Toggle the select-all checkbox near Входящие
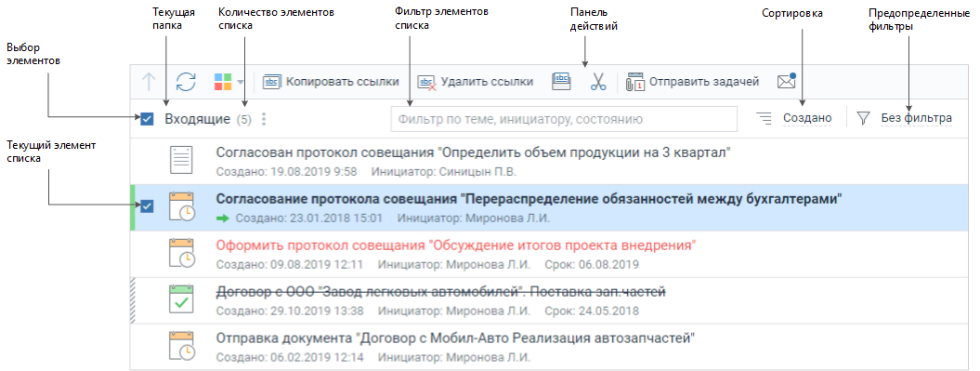Image resolution: width=980 pixels, height=371 pixels. [147, 119]
